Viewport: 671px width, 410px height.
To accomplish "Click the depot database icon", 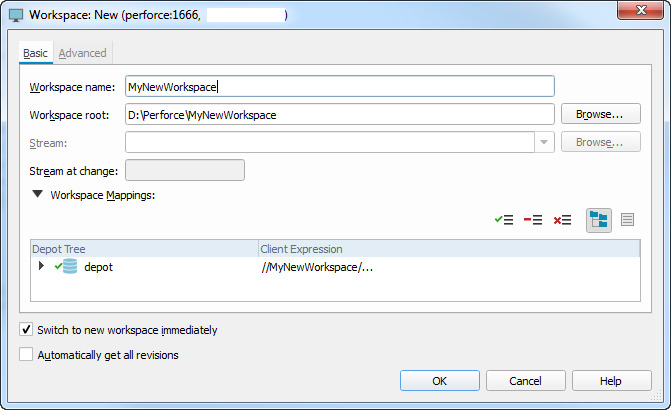I will (x=70, y=267).
